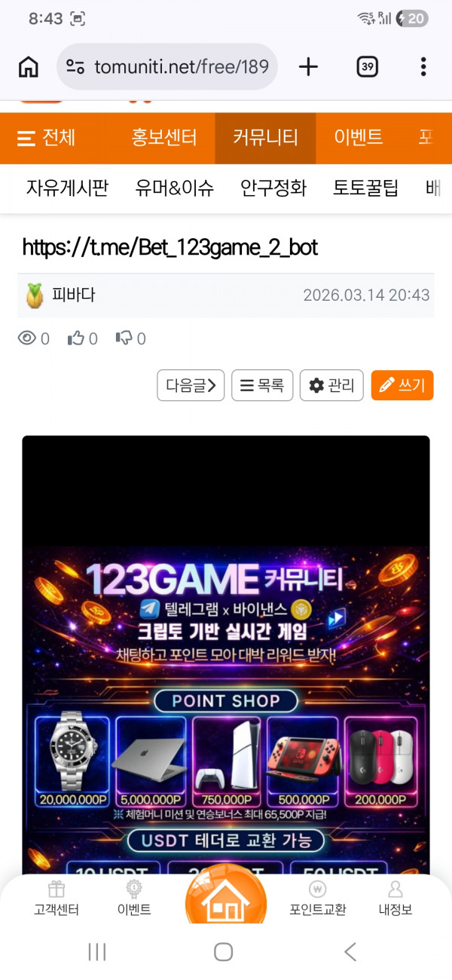The image size is (452, 980).
Task: Open the browser three-dot menu
Action: click(423, 67)
